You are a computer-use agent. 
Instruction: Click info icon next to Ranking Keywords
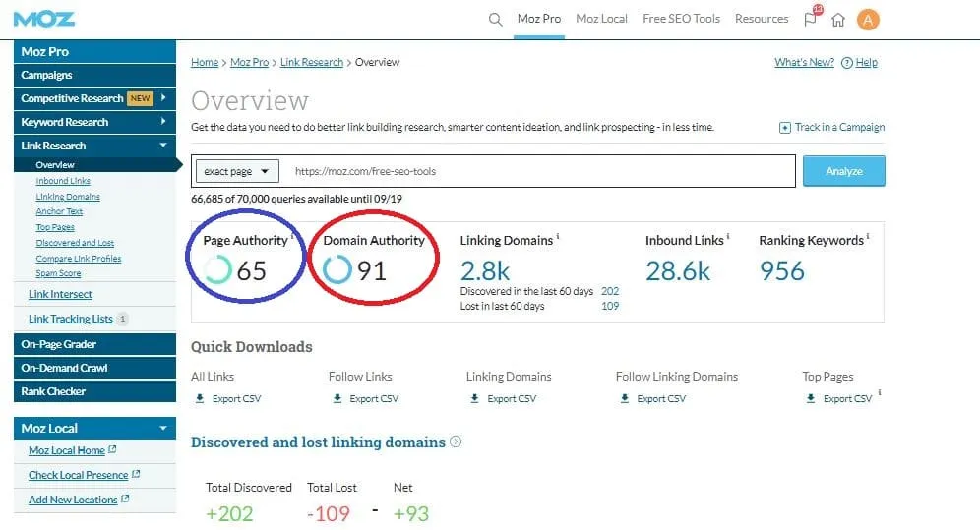(868, 237)
